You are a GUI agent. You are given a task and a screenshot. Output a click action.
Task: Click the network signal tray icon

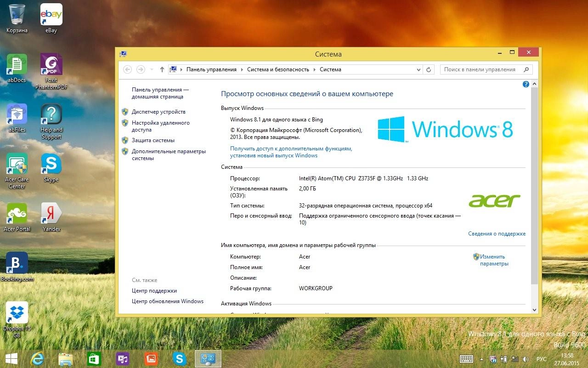(x=514, y=359)
